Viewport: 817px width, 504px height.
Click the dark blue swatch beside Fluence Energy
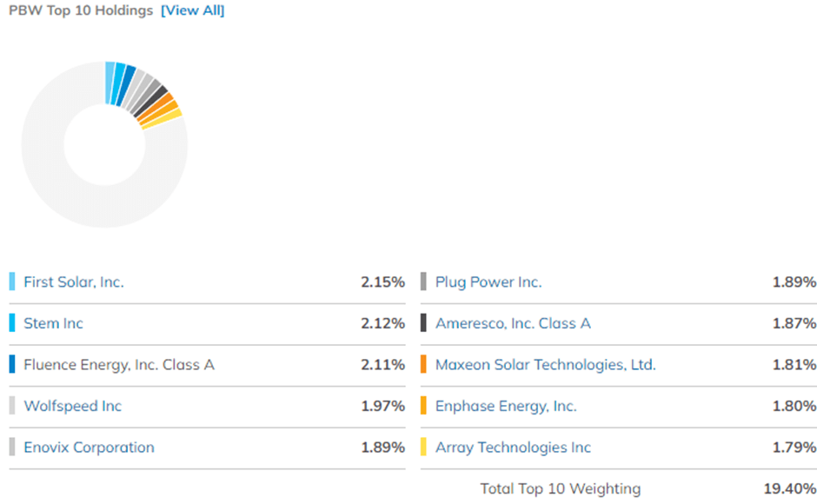pos(11,365)
